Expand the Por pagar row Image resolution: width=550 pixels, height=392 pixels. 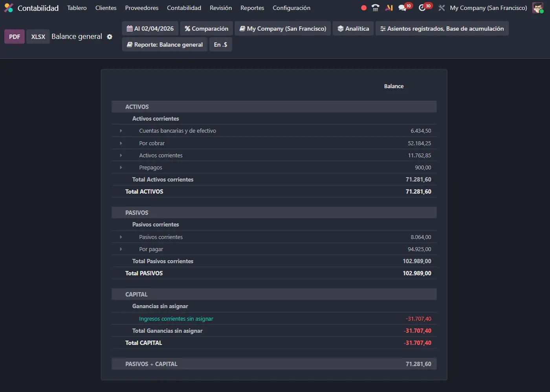121,249
